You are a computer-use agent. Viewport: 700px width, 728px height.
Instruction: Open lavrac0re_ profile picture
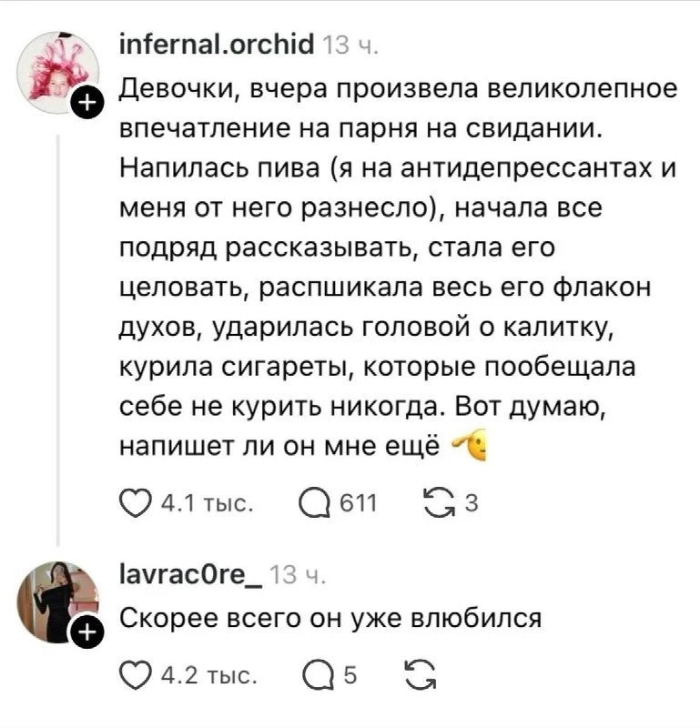(57, 602)
